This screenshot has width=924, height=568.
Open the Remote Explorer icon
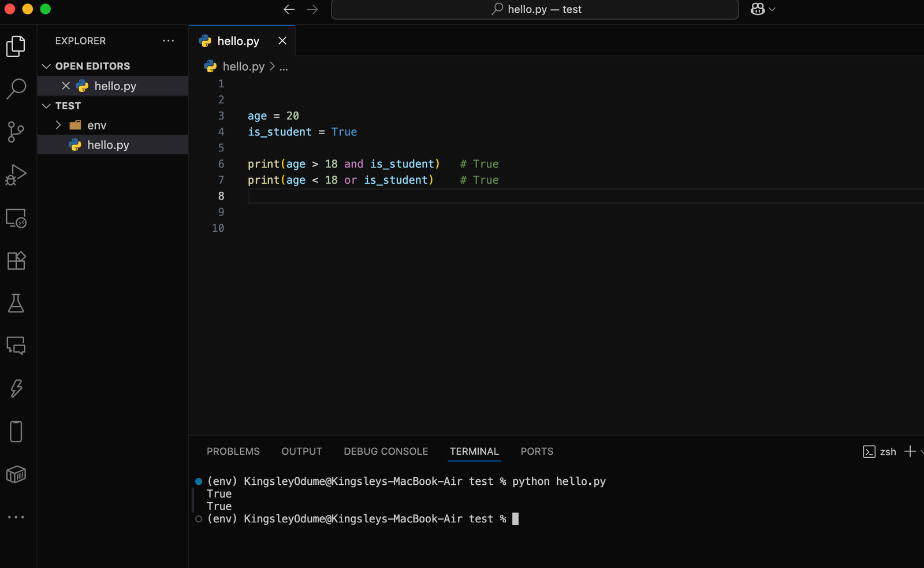tap(16, 218)
